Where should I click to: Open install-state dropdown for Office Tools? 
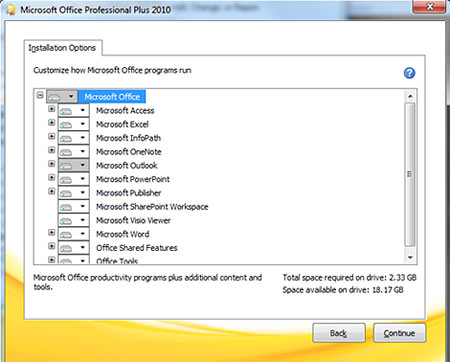pyautogui.click(x=74, y=260)
